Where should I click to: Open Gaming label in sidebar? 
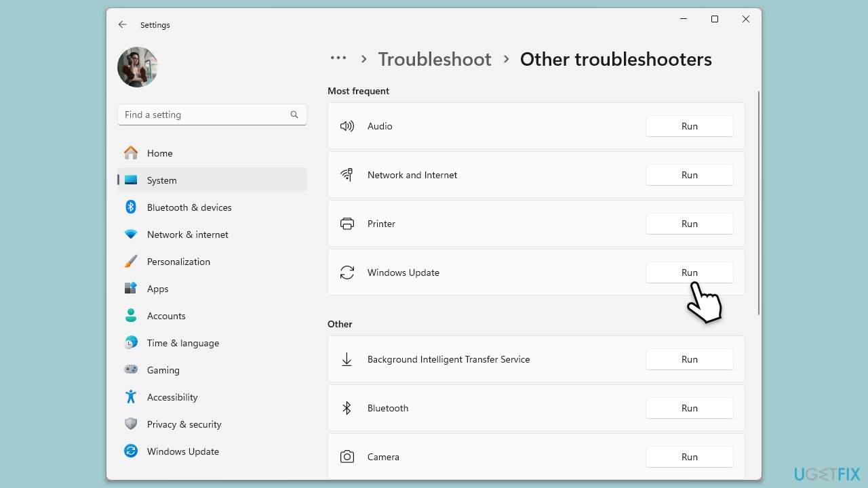click(x=163, y=370)
